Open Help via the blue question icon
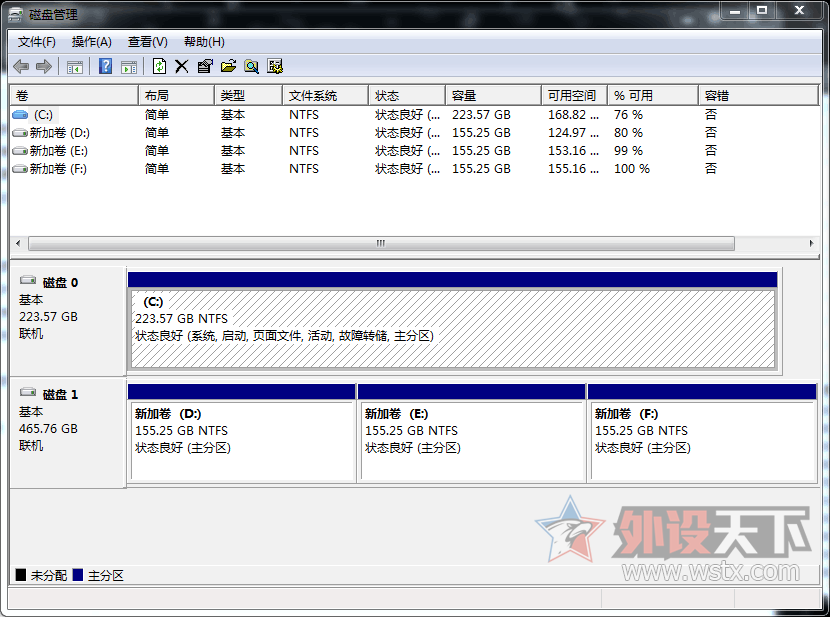This screenshot has width=830, height=617. tap(105, 66)
